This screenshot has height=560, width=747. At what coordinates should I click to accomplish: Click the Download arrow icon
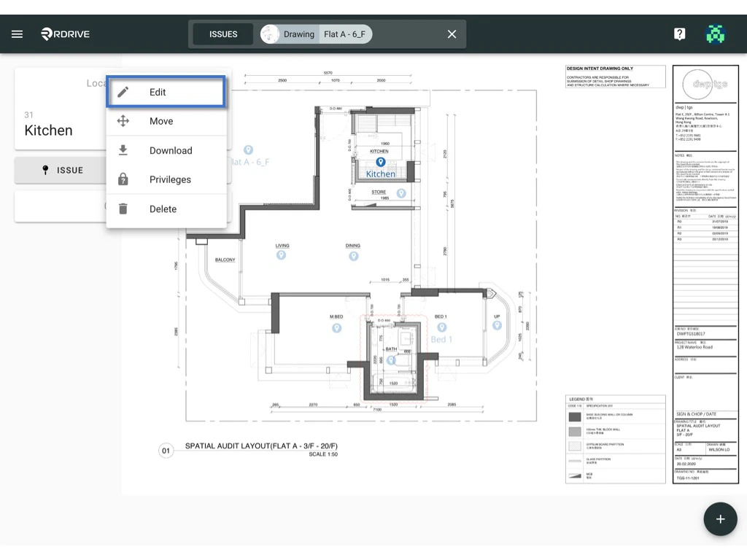pyautogui.click(x=123, y=150)
